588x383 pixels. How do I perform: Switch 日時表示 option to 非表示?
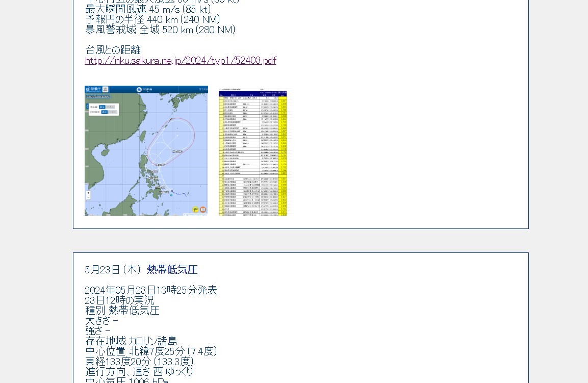tap(113, 112)
